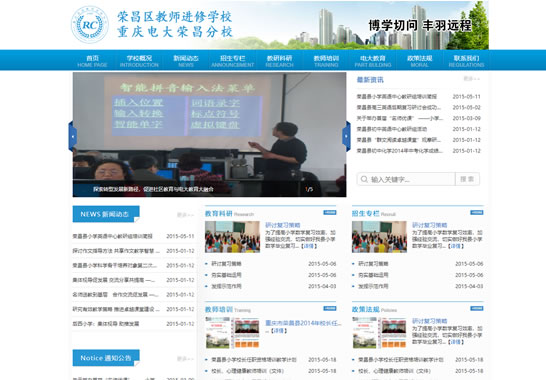Open the TRAINING 教师培训 navigation item
Viewport: 546px width, 380px height.
[x=326, y=61]
